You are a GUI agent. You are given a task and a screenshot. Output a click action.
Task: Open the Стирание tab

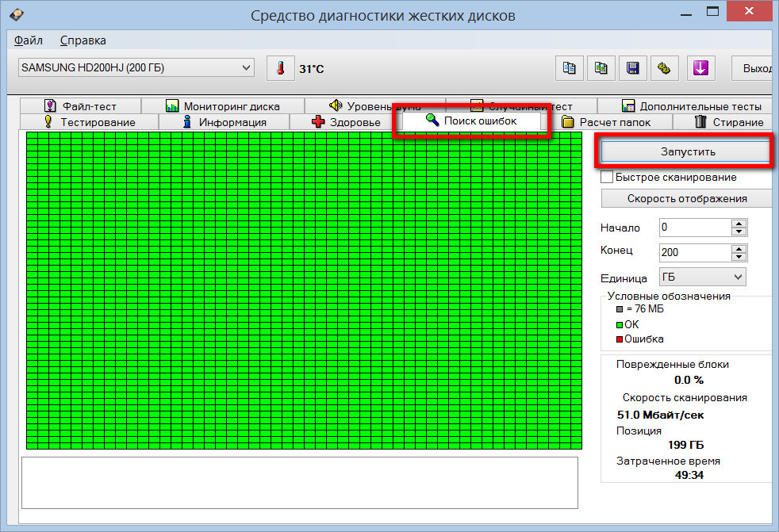click(723, 121)
